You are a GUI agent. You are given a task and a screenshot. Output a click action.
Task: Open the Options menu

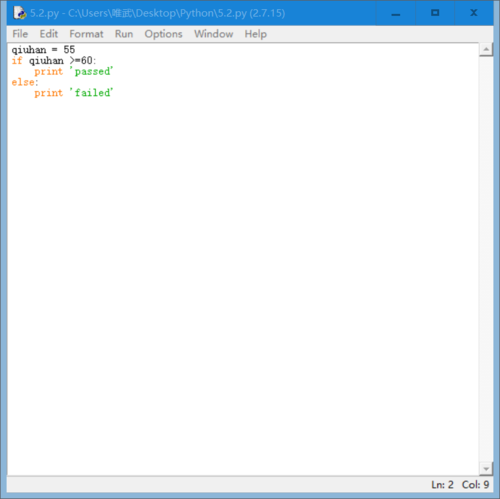coord(163,34)
